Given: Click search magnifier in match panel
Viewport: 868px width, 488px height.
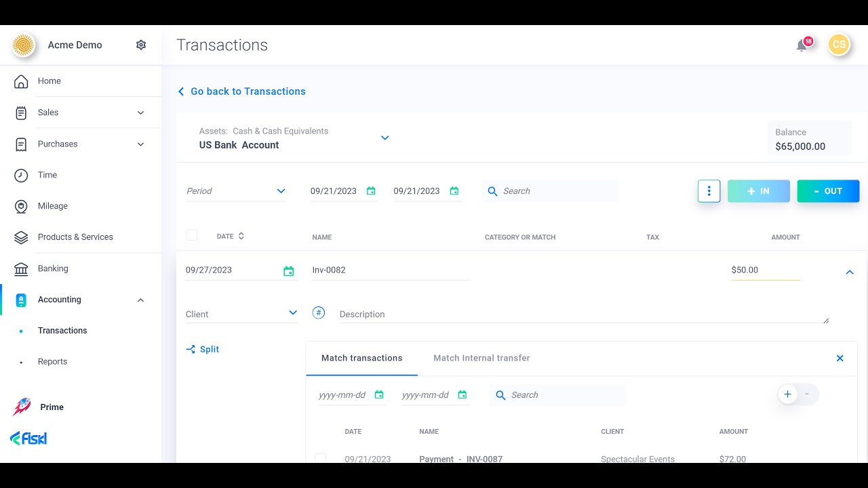Looking at the screenshot, I should 501,395.
